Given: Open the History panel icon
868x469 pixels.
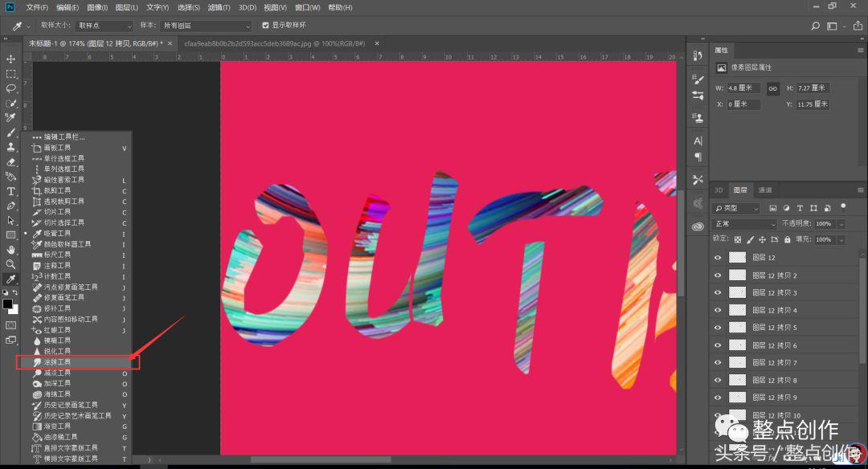Looking at the screenshot, I should coord(698,55).
